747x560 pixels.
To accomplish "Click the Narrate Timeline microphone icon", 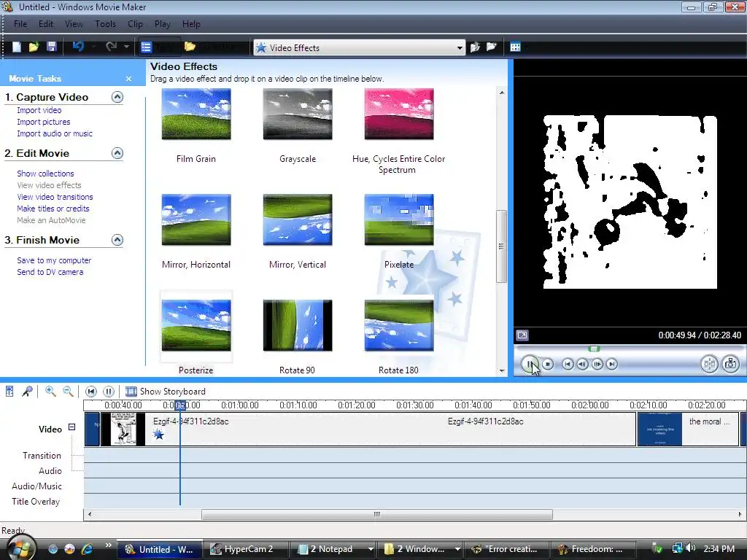I will (x=27, y=392).
